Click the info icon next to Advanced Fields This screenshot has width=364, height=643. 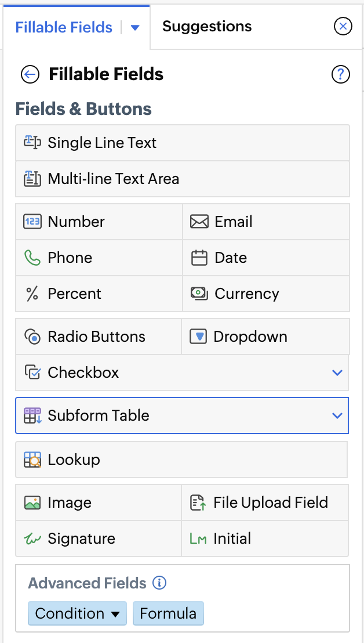pyautogui.click(x=159, y=583)
